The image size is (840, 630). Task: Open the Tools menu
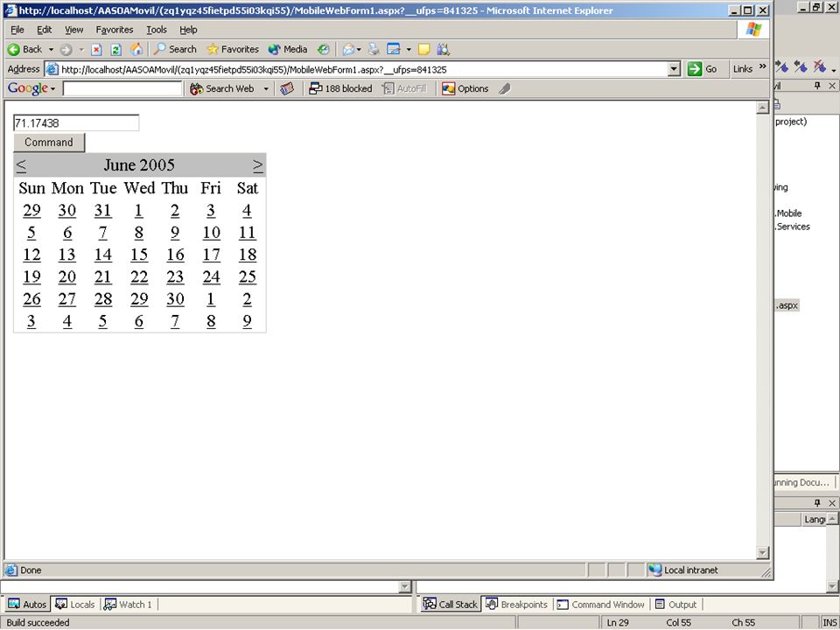[157, 30]
